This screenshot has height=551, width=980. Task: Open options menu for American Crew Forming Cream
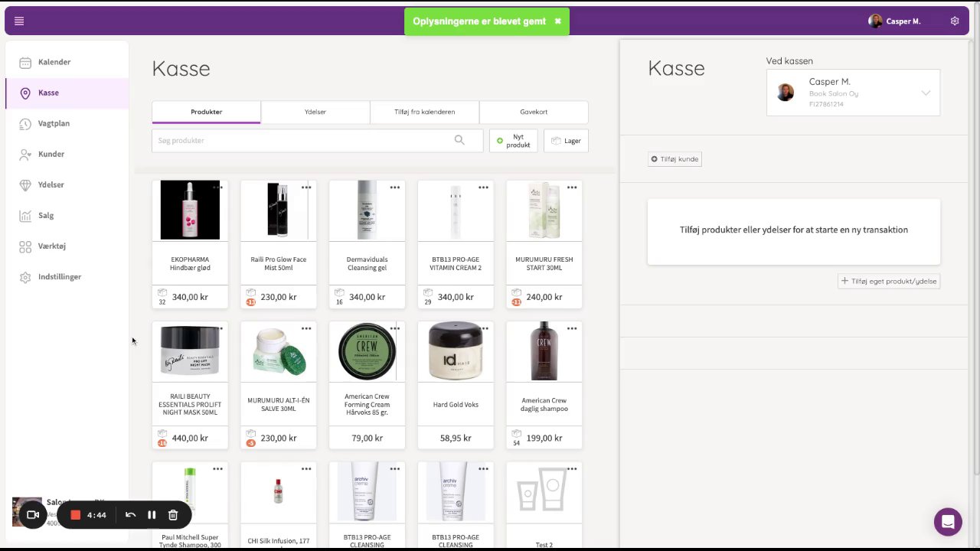(x=395, y=328)
